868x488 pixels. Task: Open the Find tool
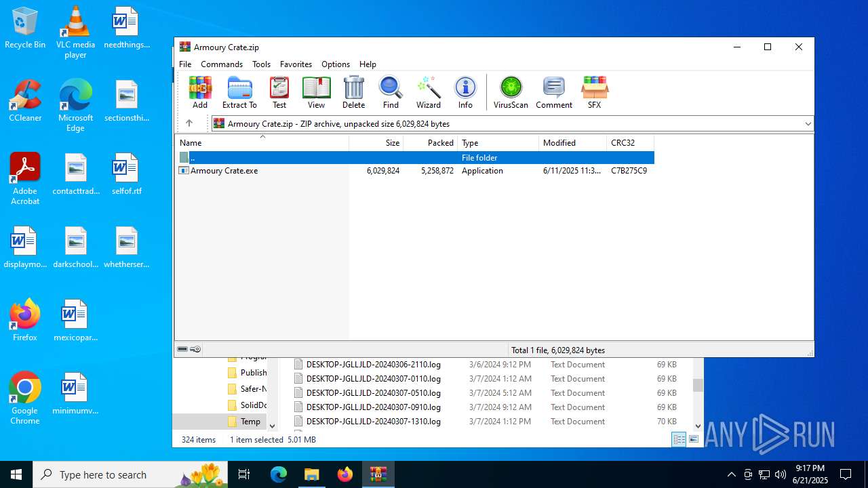pos(391,92)
